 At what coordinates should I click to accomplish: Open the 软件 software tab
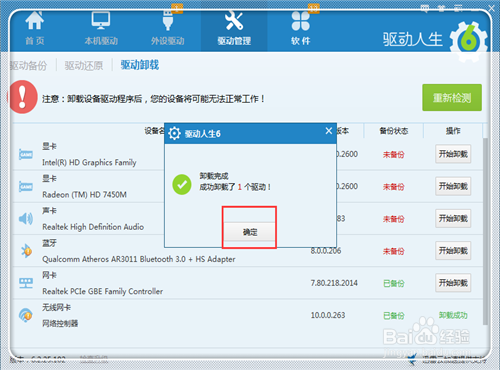click(301, 29)
